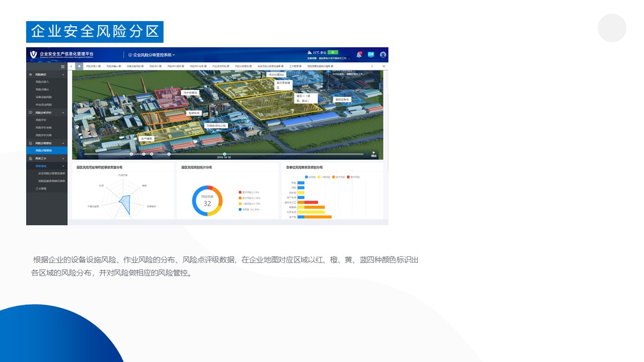Click the tab options icon at far right

(384, 66)
